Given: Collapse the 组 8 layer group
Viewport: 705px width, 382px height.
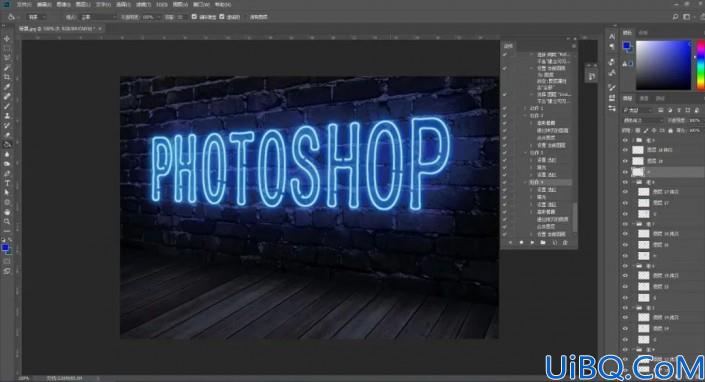Looking at the screenshot, I should [633, 182].
